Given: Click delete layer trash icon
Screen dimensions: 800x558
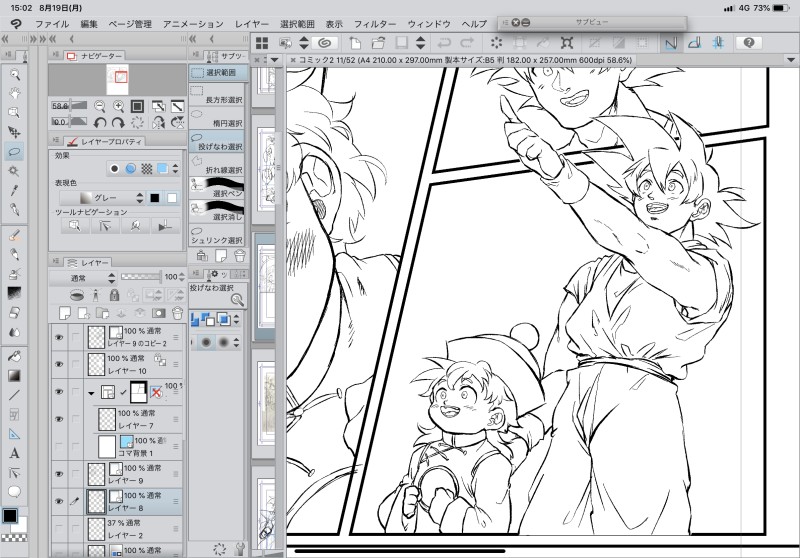Looking at the screenshot, I should coord(177,313).
